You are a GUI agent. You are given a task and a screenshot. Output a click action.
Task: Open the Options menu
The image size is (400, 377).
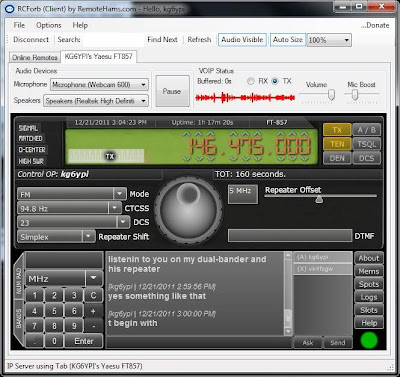[49, 25]
